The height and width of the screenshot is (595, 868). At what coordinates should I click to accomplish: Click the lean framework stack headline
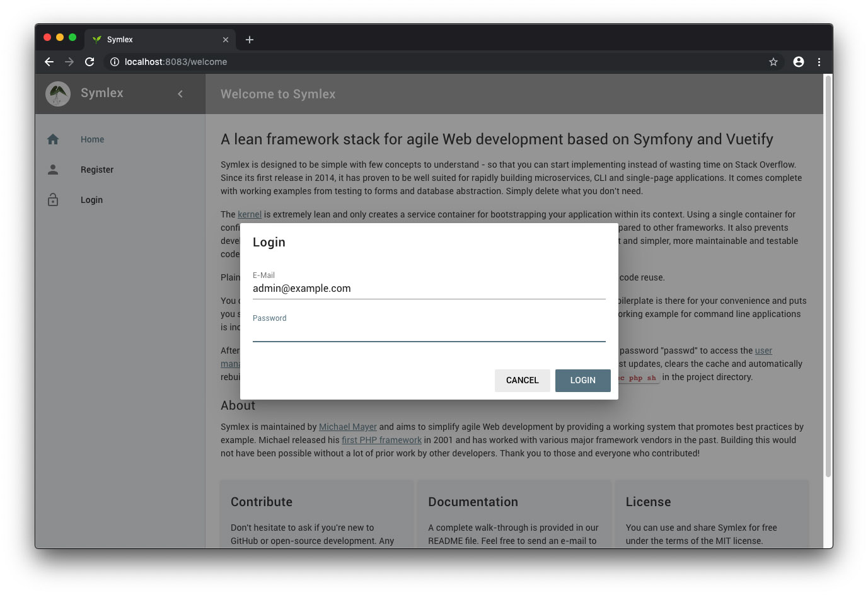pos(497,139)
